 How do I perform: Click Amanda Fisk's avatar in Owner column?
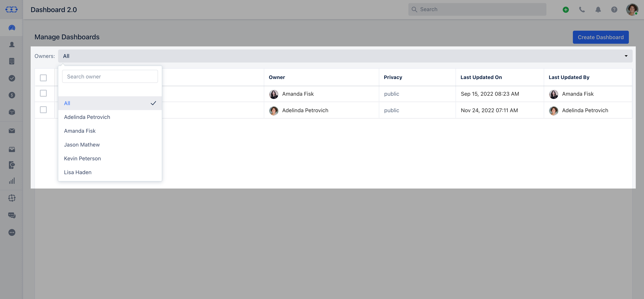(x=274, y=94)
